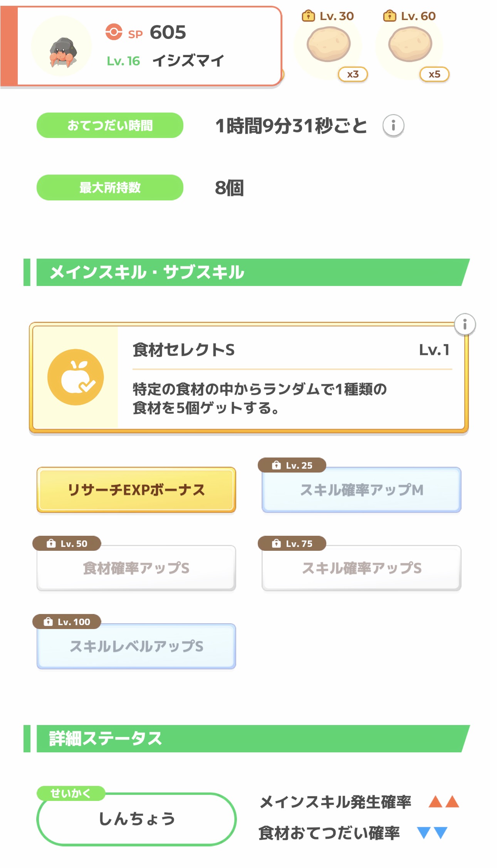Select locked スキルレベルアップS sub skill

click(x=136, y=646)
